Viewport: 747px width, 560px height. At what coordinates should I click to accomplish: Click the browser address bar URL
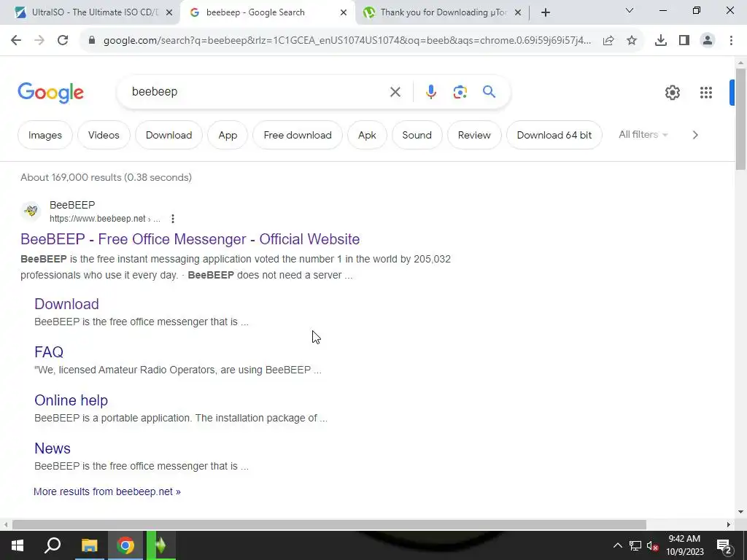click(x=347, y=41)
